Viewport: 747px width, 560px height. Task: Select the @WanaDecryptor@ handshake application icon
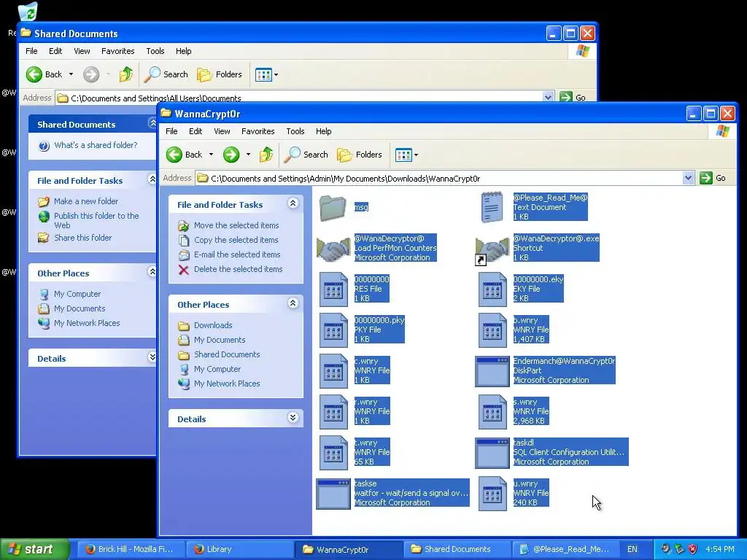pos(333,248)
